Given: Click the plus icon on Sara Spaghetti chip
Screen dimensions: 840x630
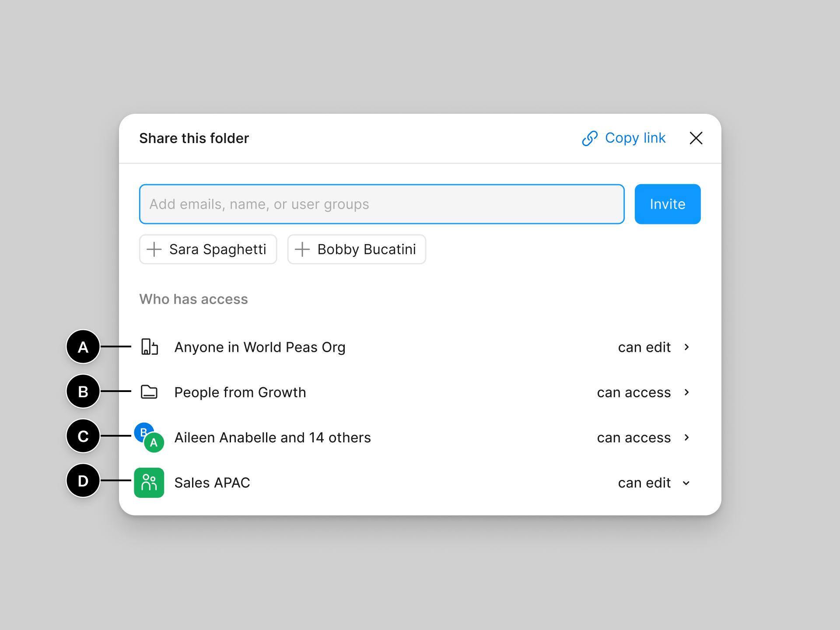Looking at the screenshot, I should click(154, 249).
